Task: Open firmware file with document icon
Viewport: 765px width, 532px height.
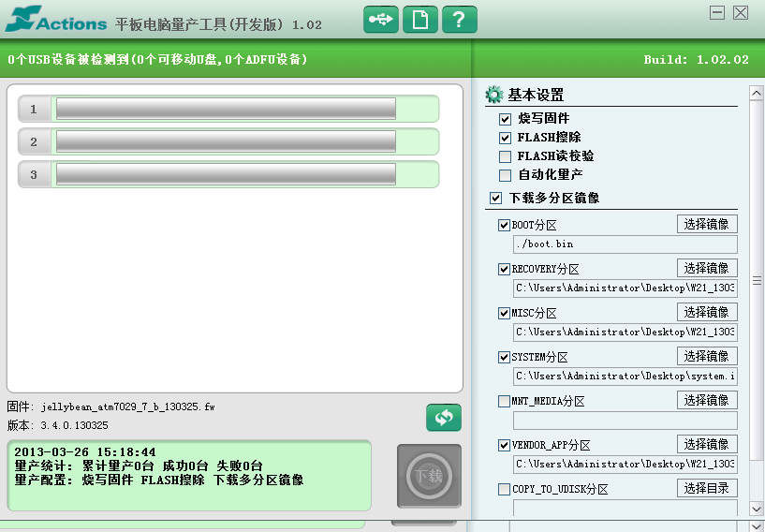Action: click(x=420, y=20)
